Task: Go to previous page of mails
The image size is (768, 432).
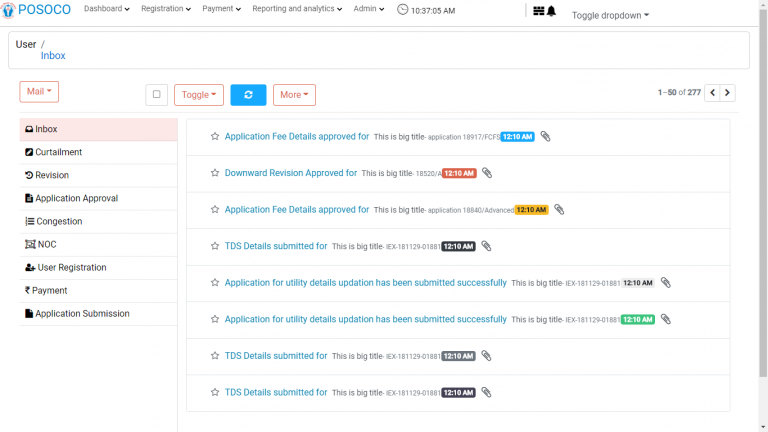Action: point(712,93)
